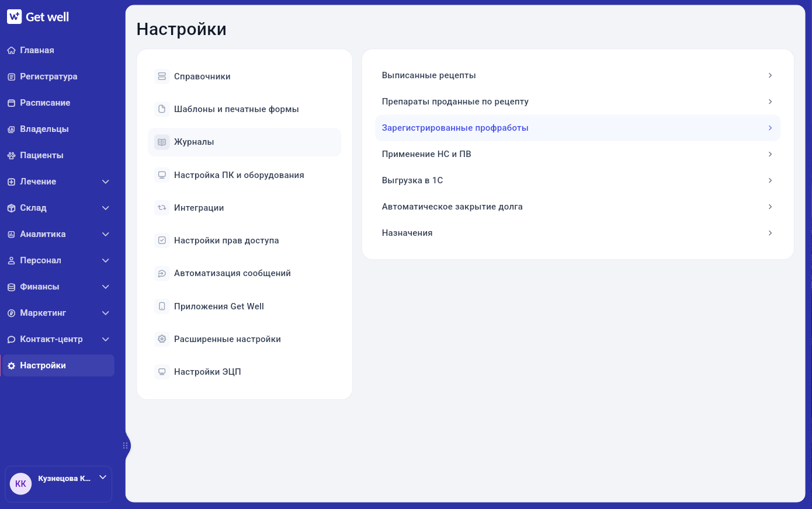
Task: Expand the Аналитика chevron
Action: click(x=106, y=234)
